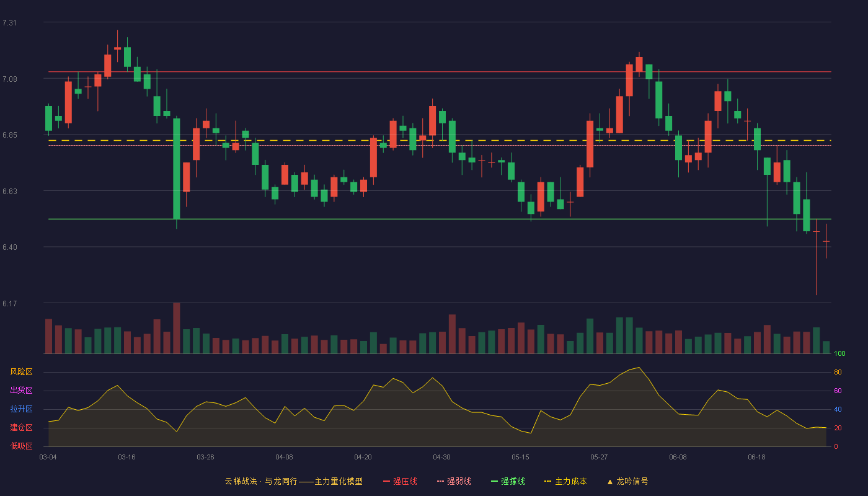This screenshot has height=496, width=868.
Task: Toggle the 强压线 legend red line icon
Action: (x=386, y=481)
